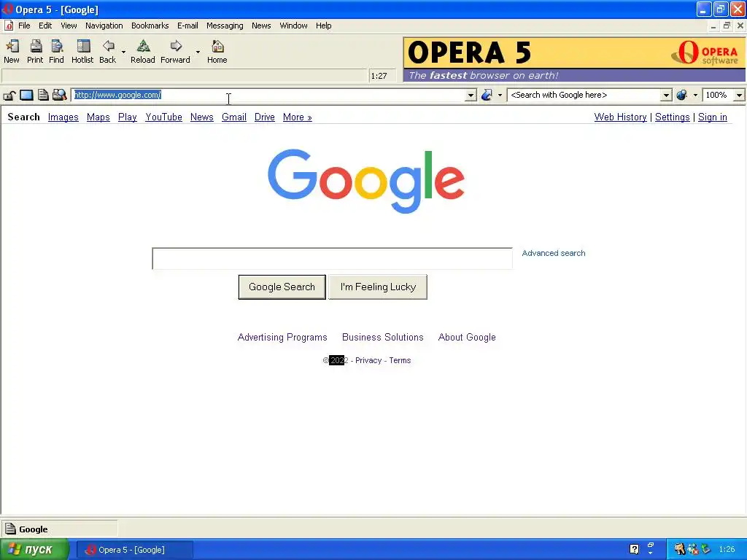Click the padlock security icon
This screenshot has width=747, height=560.
coord(9,96)
